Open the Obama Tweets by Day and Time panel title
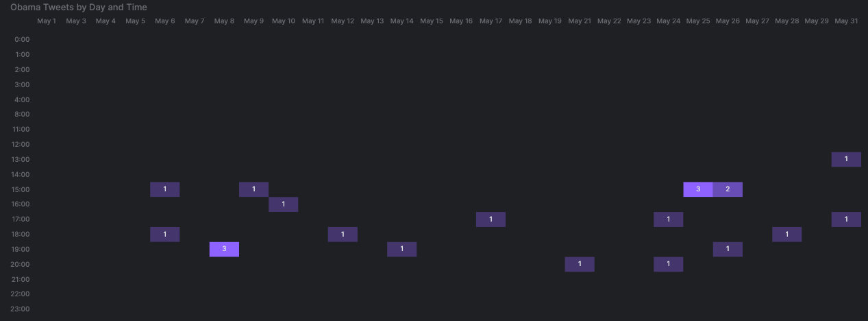 (x=79, y=7)
